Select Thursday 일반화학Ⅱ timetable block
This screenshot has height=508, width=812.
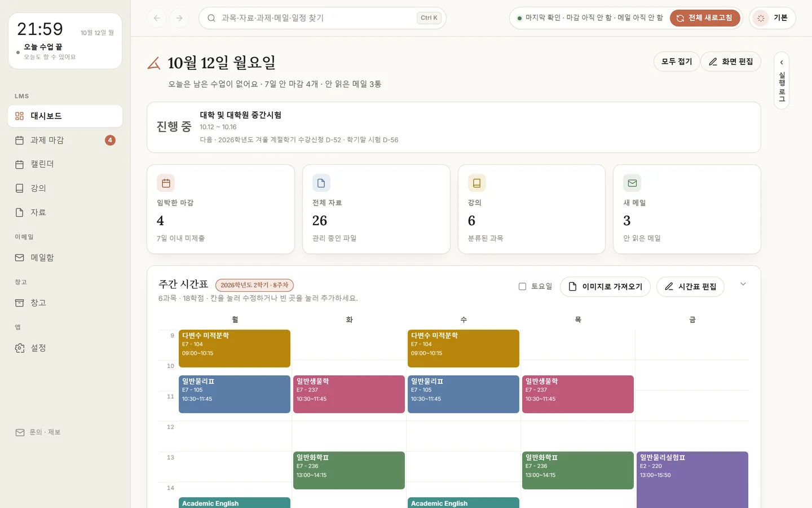[578, 470]
